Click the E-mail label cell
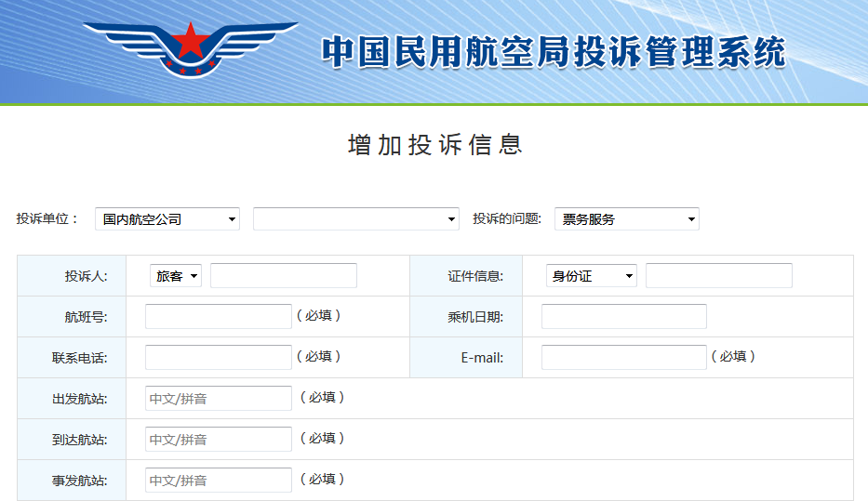This screenshot has height=501, width=868. click(466, 358)
